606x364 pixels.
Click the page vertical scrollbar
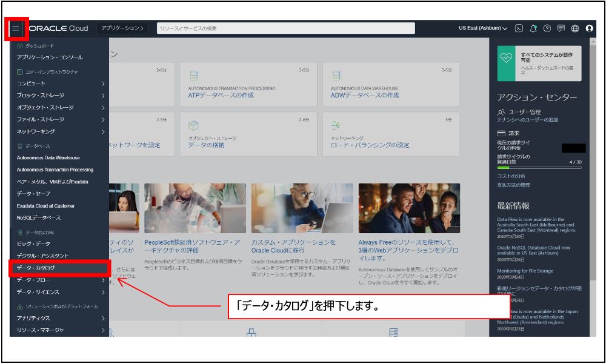593,162
